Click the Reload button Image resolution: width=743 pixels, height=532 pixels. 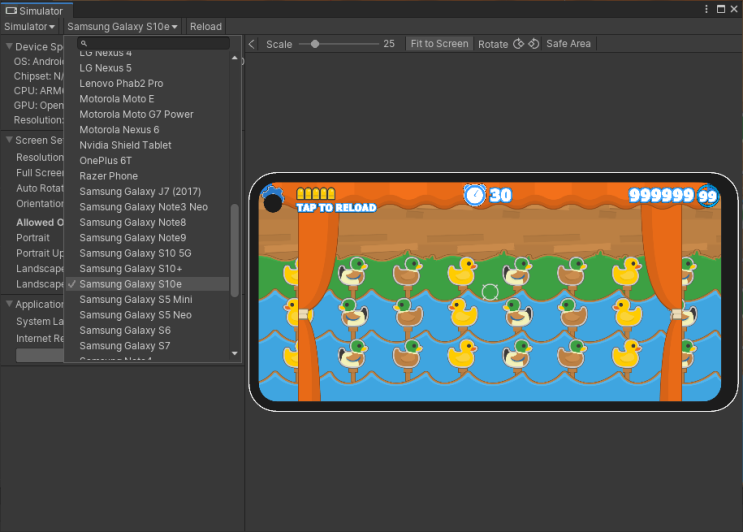(206, 27)
